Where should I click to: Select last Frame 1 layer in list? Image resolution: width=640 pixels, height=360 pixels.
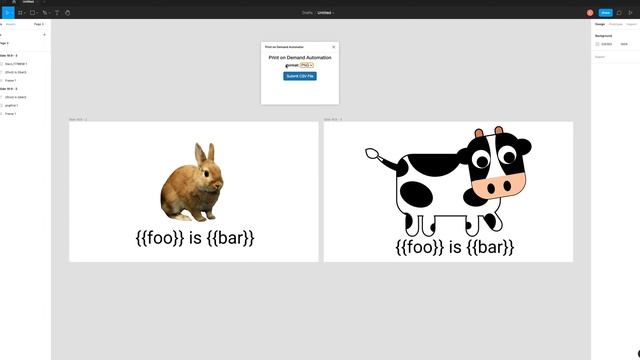pyautogui.click(x=11, y=113)
